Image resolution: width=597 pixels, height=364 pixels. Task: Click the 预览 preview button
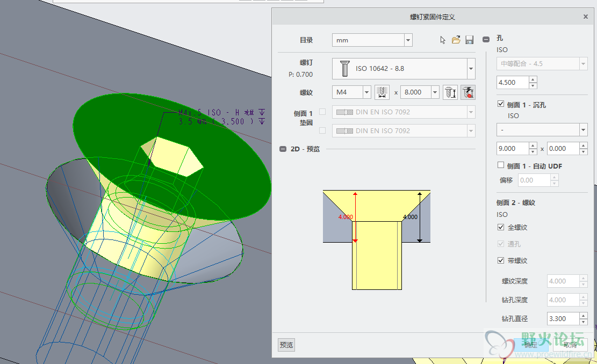286,345
